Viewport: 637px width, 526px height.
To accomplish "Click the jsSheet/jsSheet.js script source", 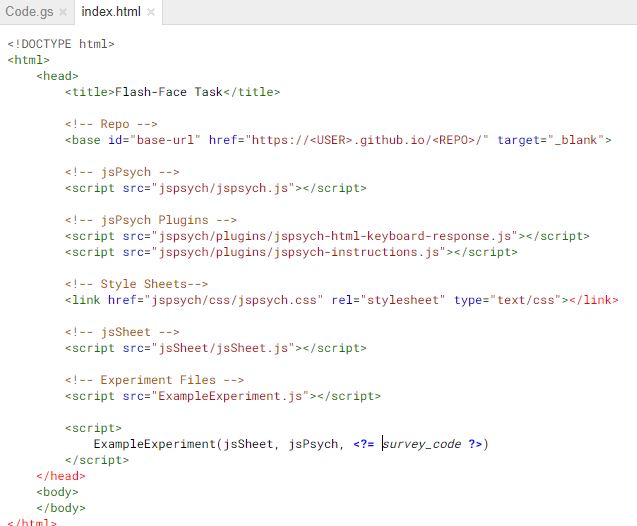I will (x=223, y=348).
